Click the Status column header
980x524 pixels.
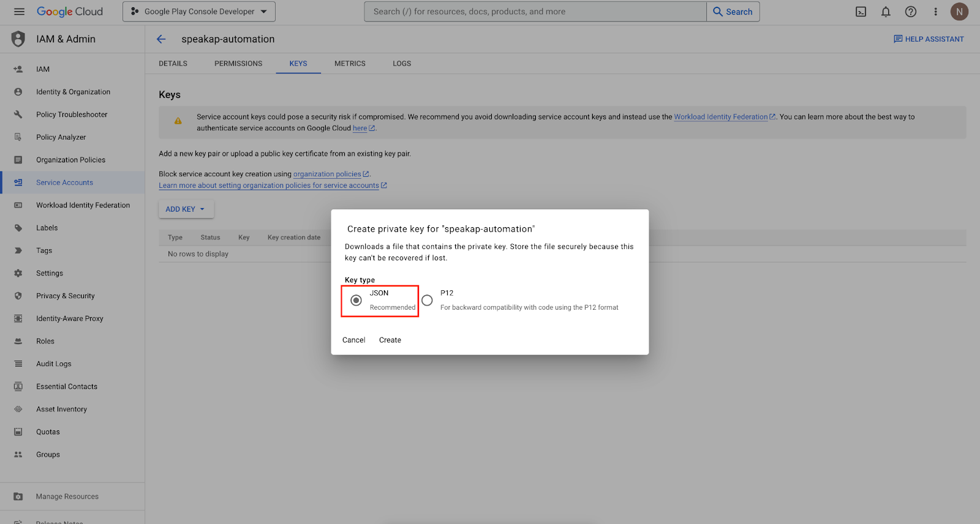[210, 238]
